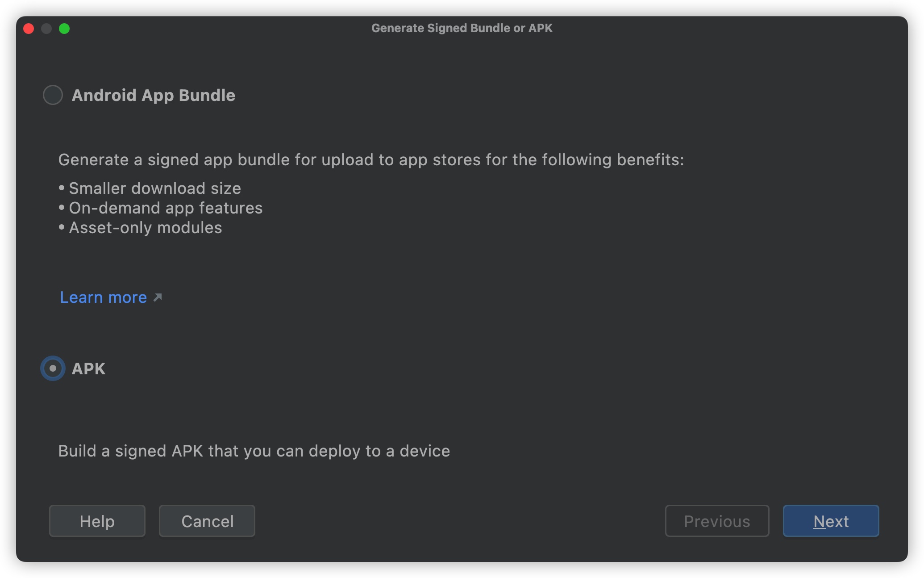The image size is (924, 578).
Task: Select the Android App Bundle radio button
Action: pyautogui.click(x=53, y=95)
